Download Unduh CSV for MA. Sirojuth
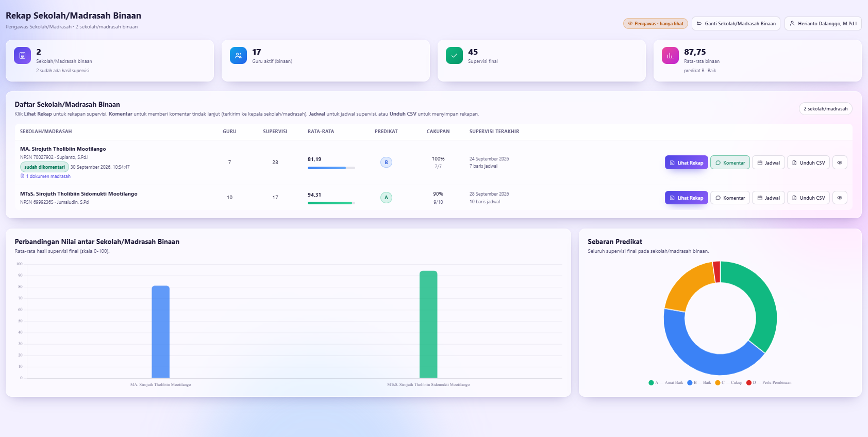The height and width of the screenshot is (437, 868). tap(808, 163)
